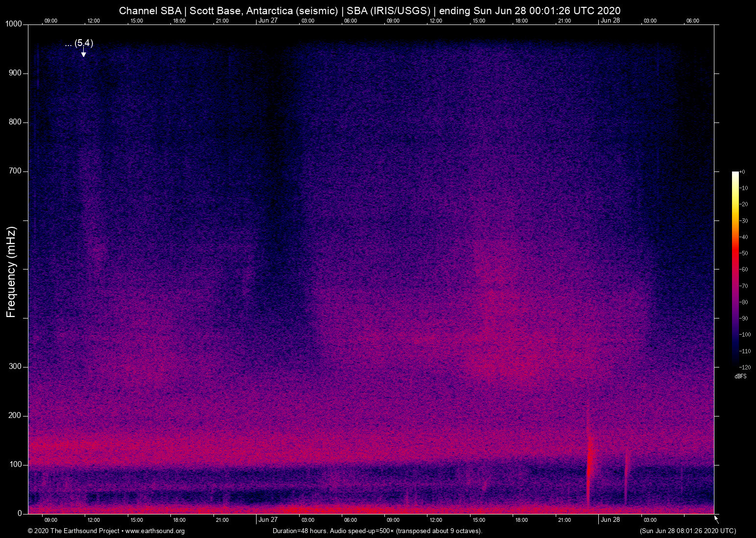Image resolution: width=756 pixels, height=538 pixels.
Task: Click the "06:00" label on the bottom time axis
Action: pyautogui.click(x=351, y=520)
